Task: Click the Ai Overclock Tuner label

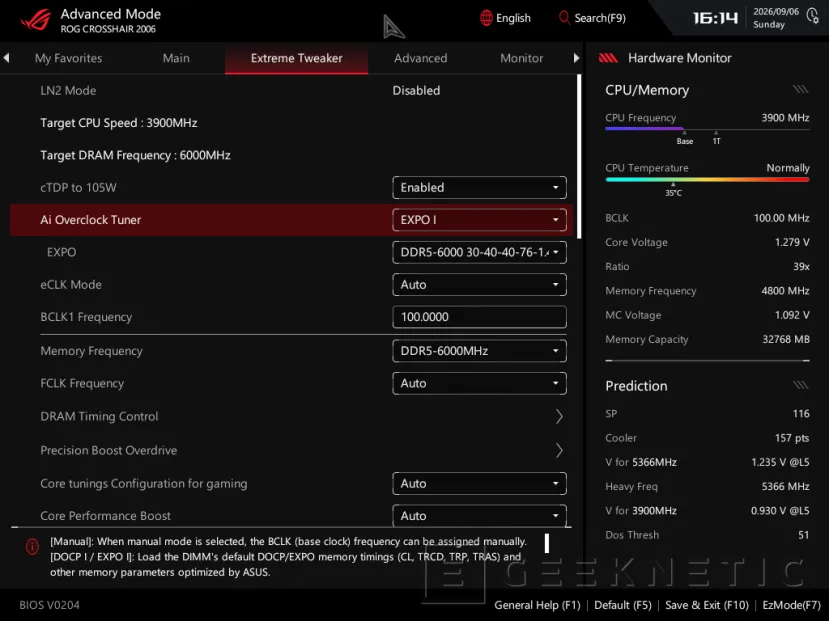Action: click(x=91, y=220)
